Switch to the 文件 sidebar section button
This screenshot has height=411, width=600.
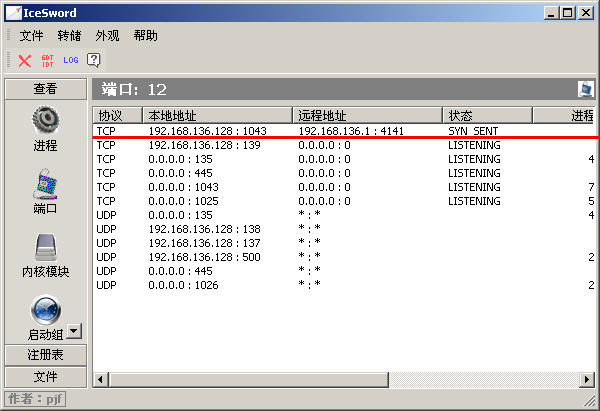[x=46, y=377]
